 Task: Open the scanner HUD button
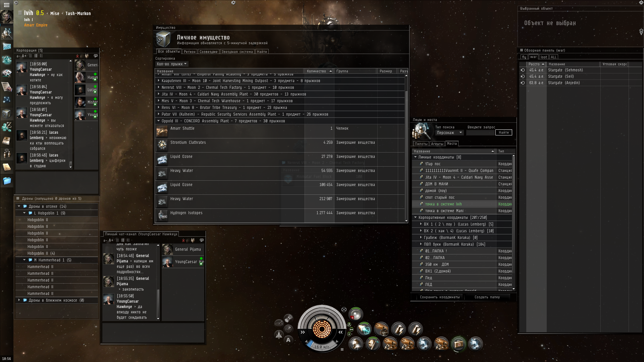click(288, 329)
